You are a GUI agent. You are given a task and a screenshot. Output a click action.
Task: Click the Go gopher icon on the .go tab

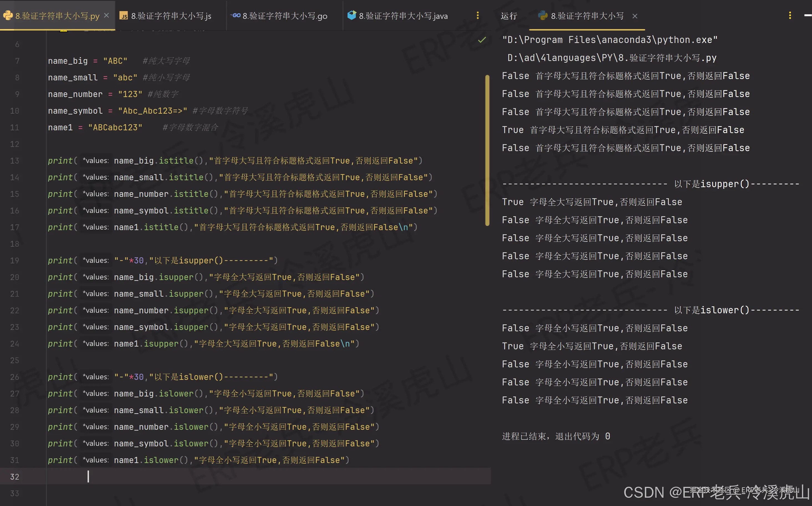click(x=236, y=16)
